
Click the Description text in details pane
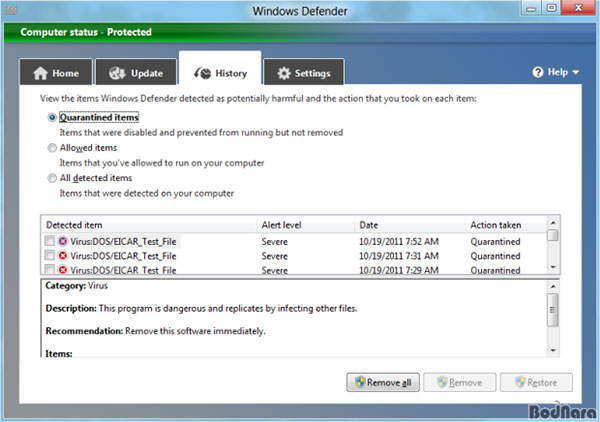201,308
